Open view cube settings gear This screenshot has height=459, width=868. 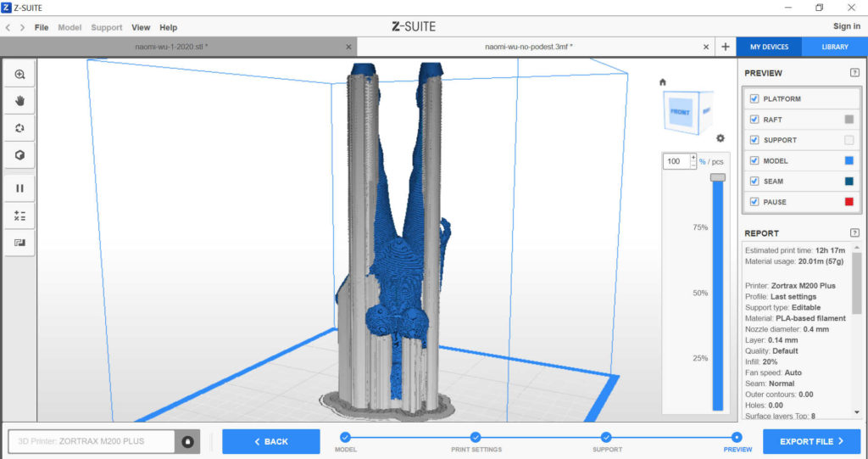tap(721, 138)
